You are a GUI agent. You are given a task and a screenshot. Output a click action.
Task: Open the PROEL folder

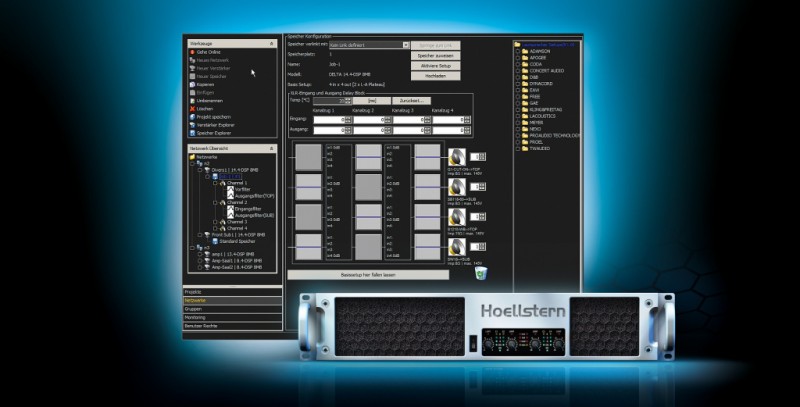(x=532, y=142)
